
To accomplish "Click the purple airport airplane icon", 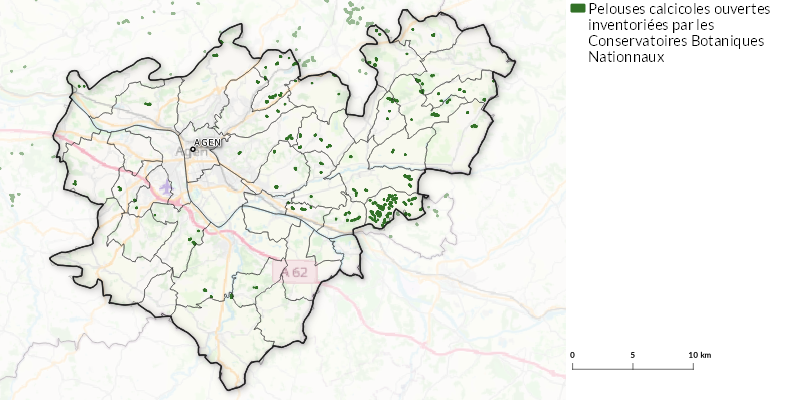I will point(166,187).
